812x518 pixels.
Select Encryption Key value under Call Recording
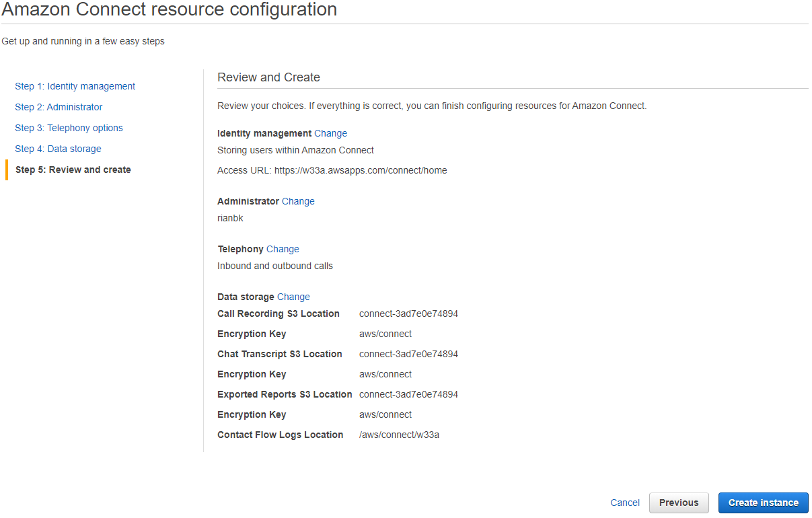tap(385, 334)
